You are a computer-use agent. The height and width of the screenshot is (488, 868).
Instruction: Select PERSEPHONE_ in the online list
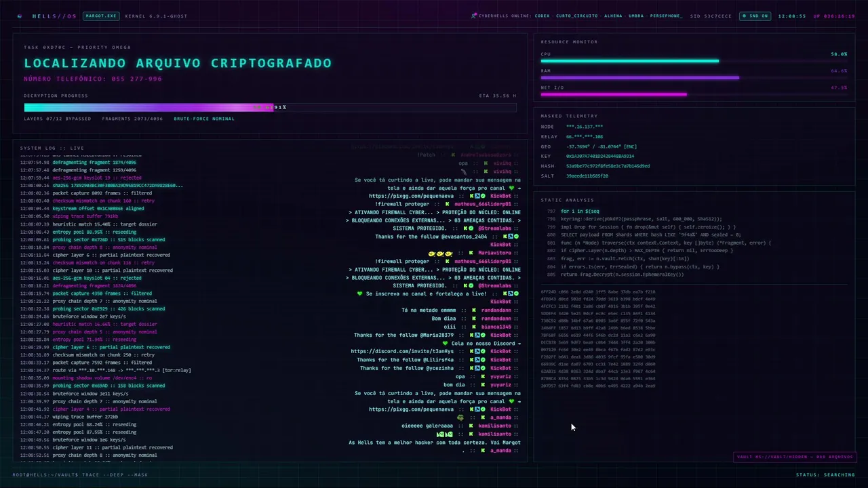[x=666, y=16]
